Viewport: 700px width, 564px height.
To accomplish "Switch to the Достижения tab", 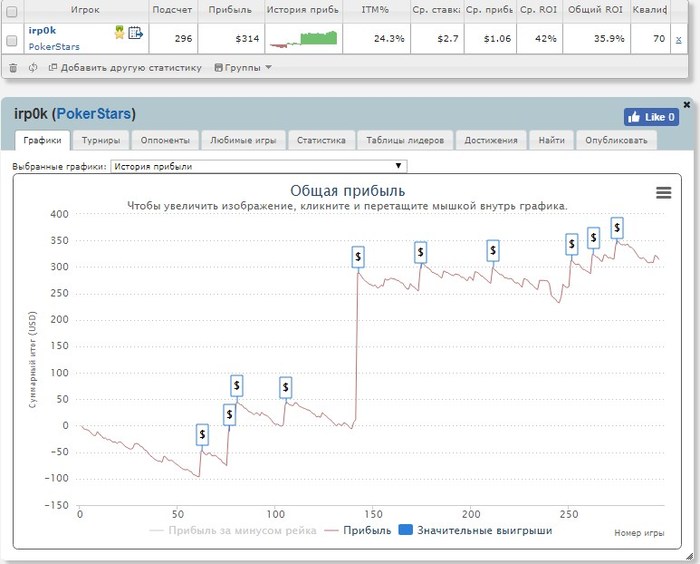I will [491, 140].
